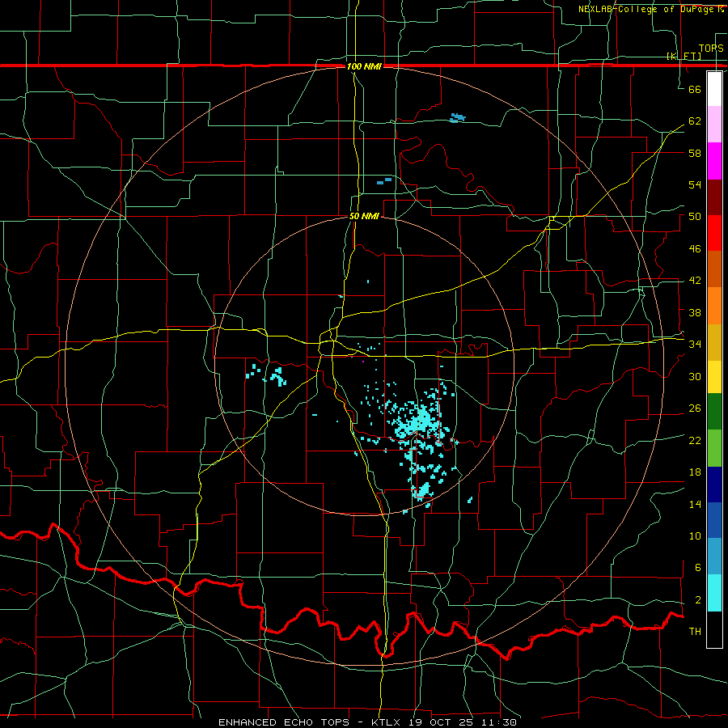Select the light blue legend swatch
This screenshot has width=728, height=728.
pyautogui.click(x=714, y=557)
